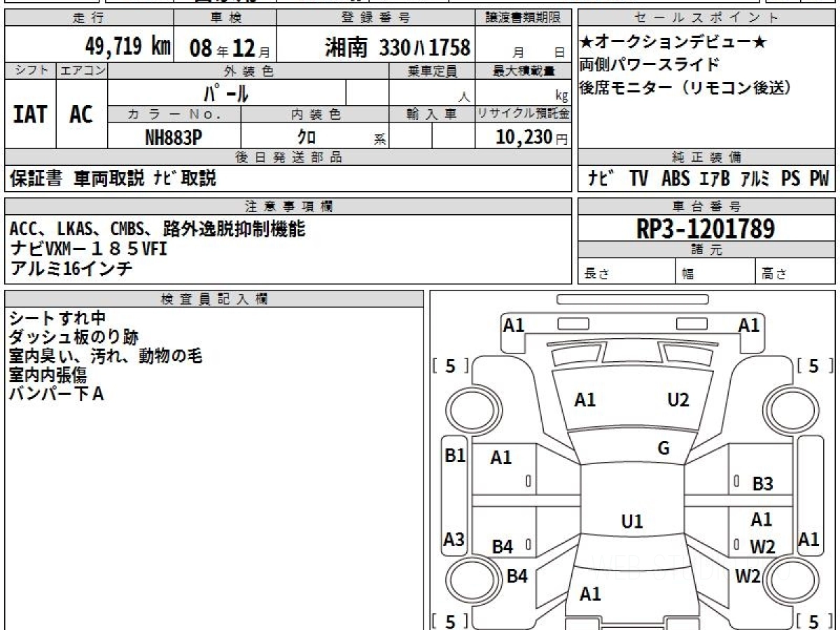Click the ACC、LKAS、CMBS notes line

pos(157,229)
